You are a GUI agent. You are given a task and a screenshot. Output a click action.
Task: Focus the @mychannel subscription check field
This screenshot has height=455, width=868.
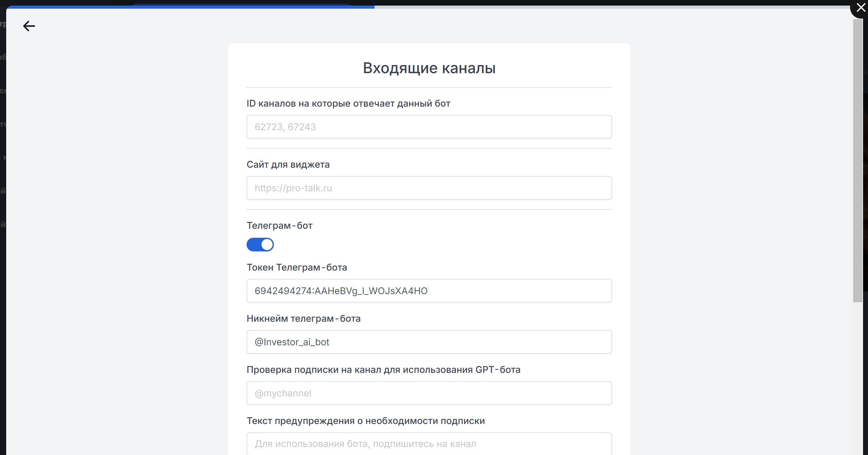(x=429, y=393)
